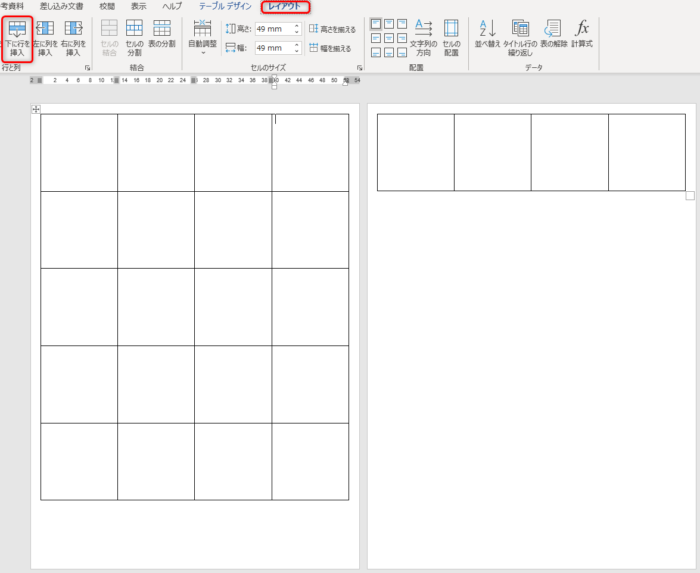
Task: Expand 行と列 group dialog launcher
Action: 87,68
